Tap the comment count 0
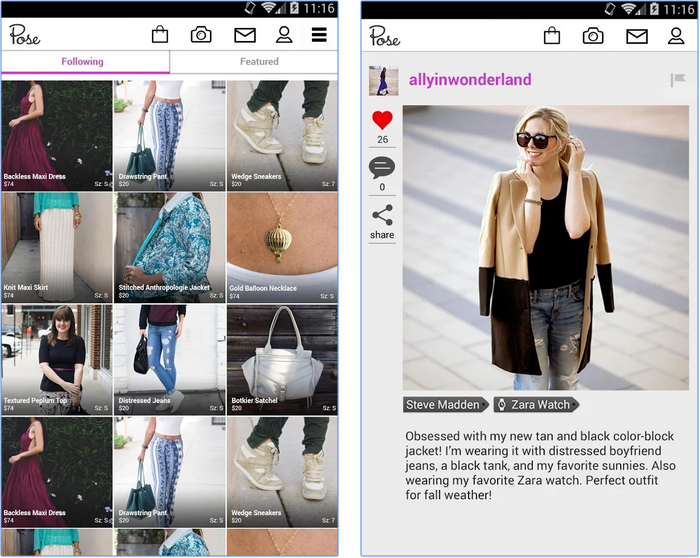Viewport: 700px width, 558px height. coord(382,187)
